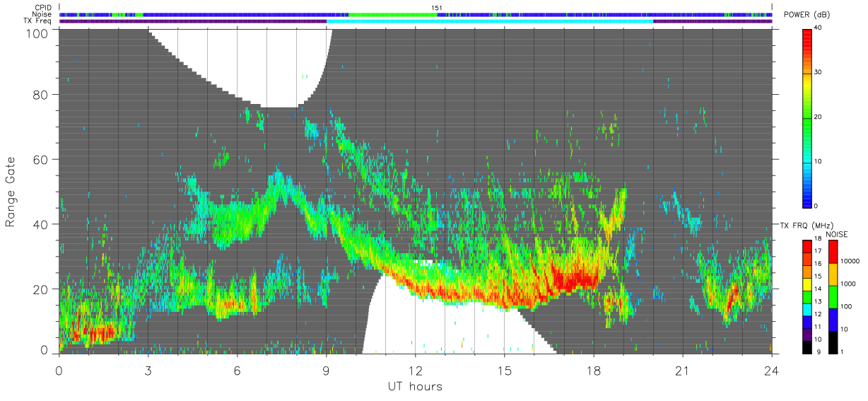Click the 1000 label on noise scale

click(x=850, y=284)
